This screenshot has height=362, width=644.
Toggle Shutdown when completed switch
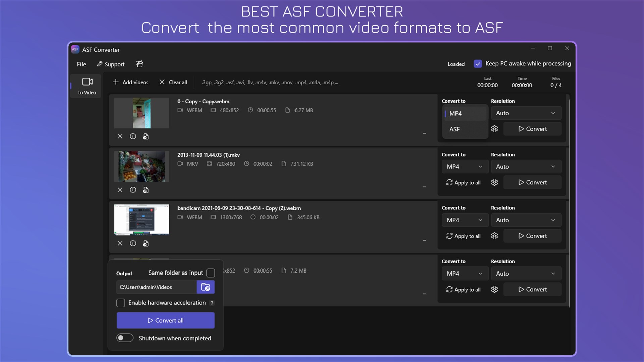[x=125, y=338]
